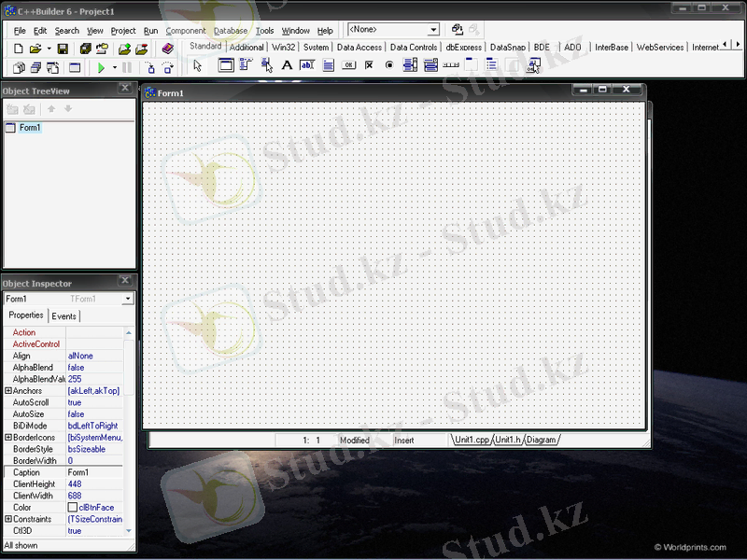This screenshot has height=560, width=747.
Task: Select the RadioGroup component icon
Action: coord(492,65)
